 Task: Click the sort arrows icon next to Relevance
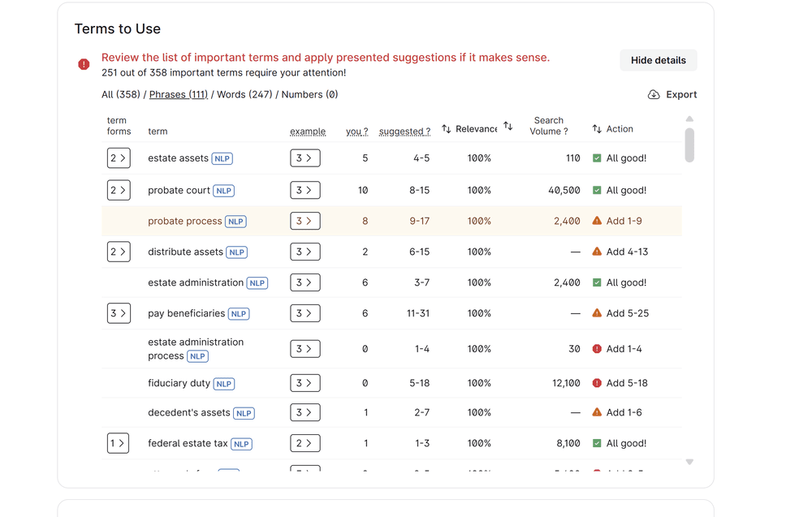[447, 129]
